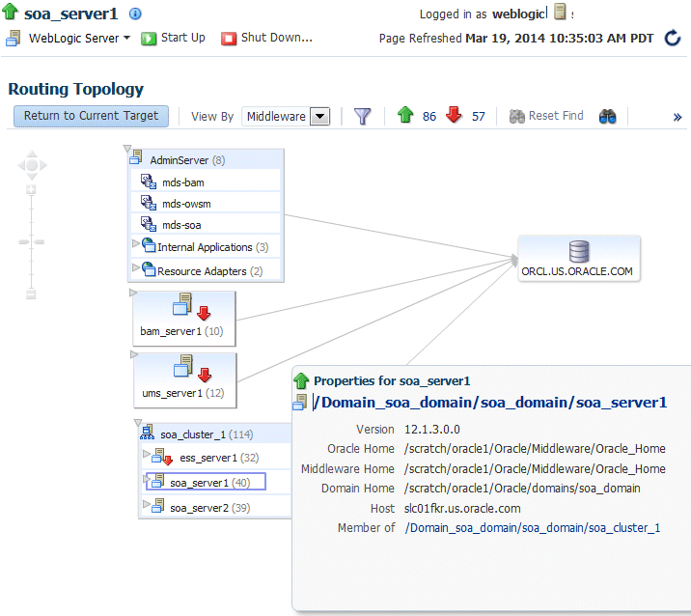Collapse the AdminServer node
691x616 pixels.
(x=127, y=148)
